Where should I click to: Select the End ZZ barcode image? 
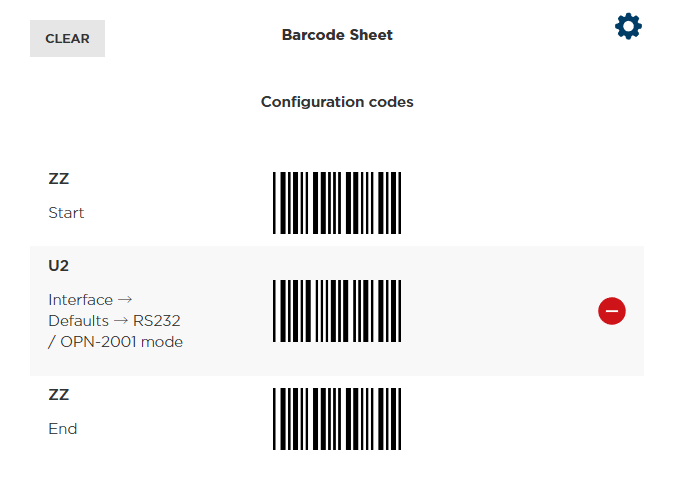337,419
